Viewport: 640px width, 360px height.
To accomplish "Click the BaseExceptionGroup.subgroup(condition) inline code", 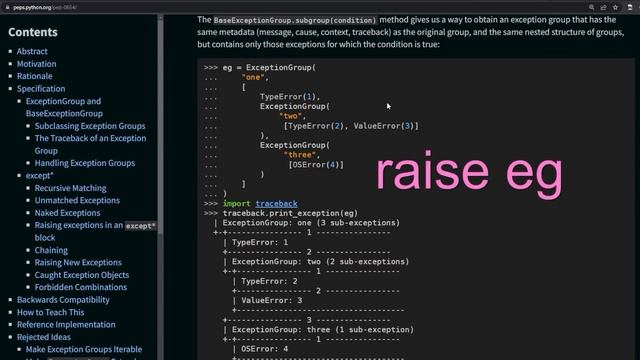I will (x=295, y=20).
